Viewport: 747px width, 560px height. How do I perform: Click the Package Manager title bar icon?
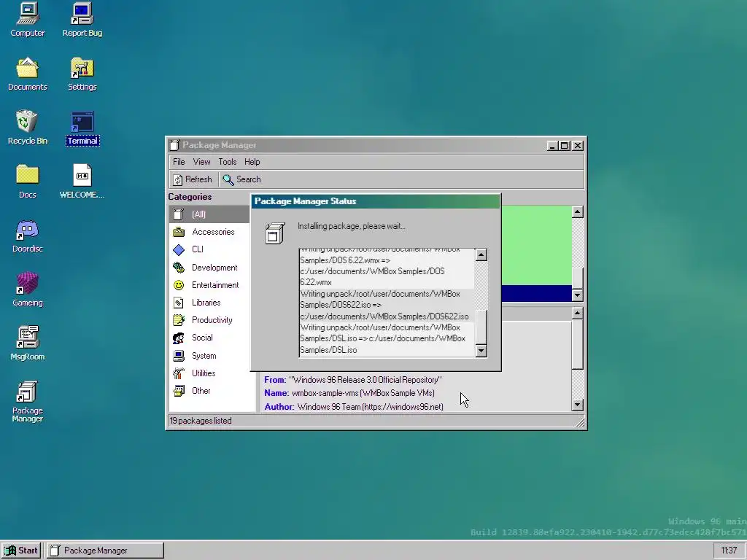175,145
